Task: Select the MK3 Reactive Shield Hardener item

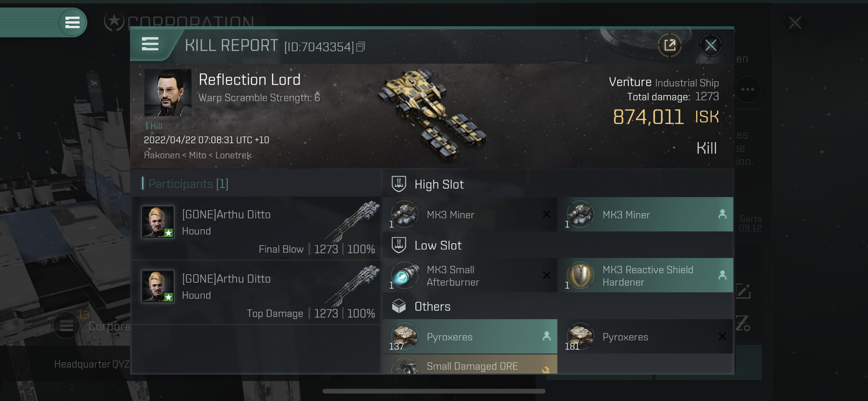Action: click(x=645, y=275)
